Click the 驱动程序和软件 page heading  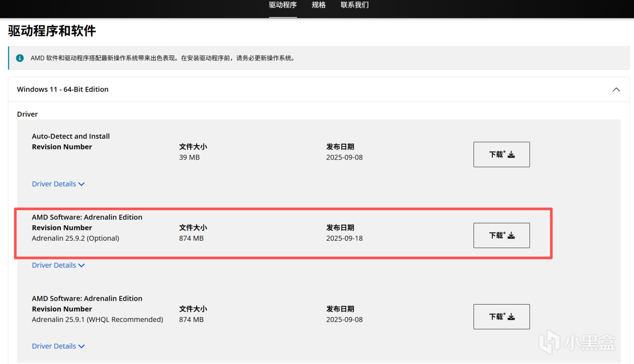(x=52, y=31)
